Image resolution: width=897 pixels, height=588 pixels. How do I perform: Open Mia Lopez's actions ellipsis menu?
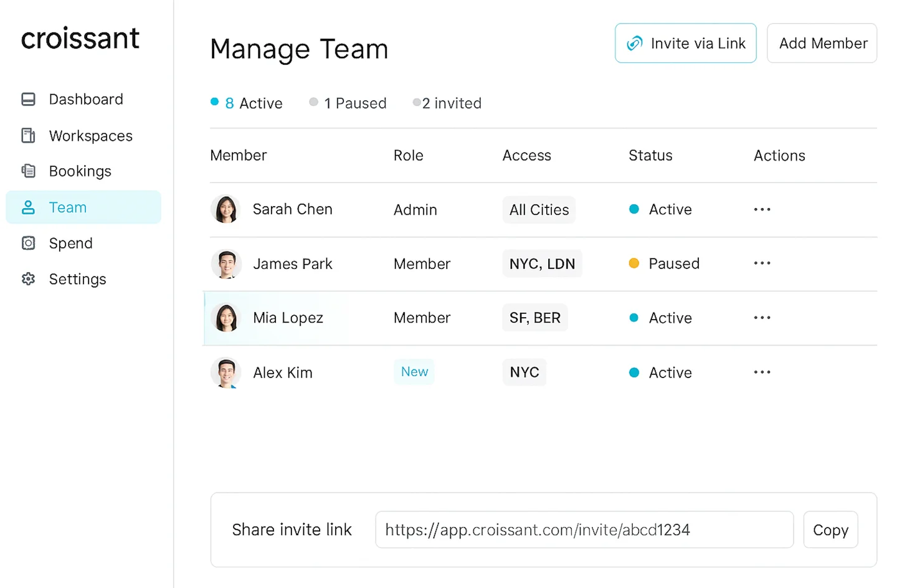[762, 318]
